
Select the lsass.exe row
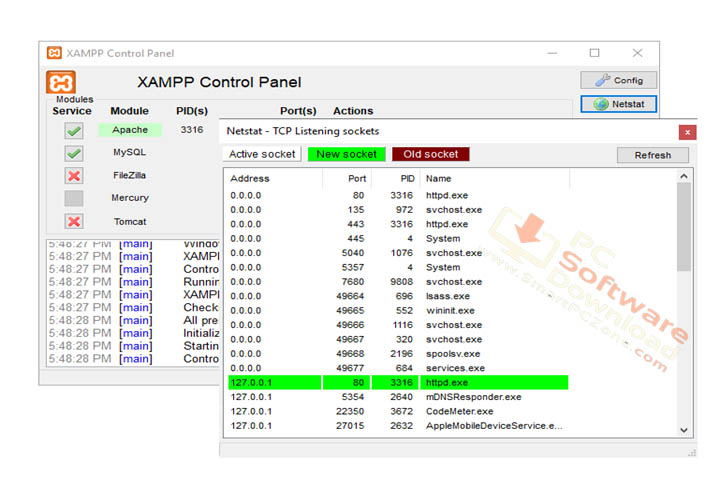(x=398, y=296)
